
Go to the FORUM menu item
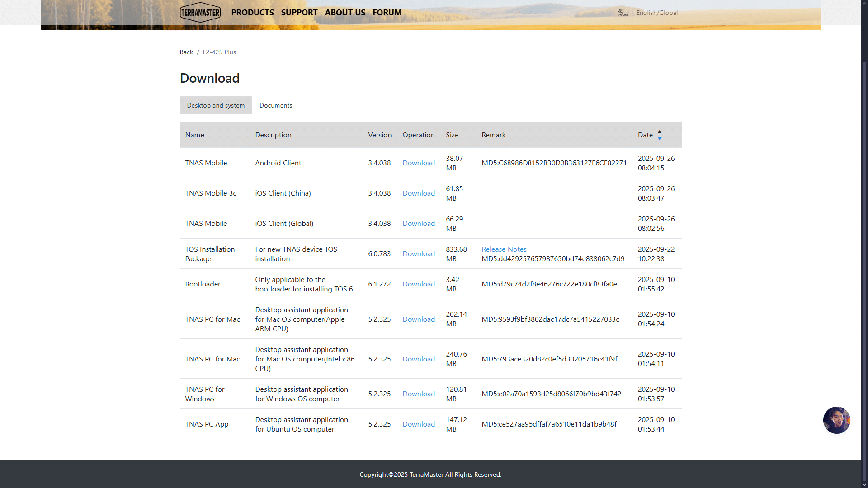tap(387, 13)
